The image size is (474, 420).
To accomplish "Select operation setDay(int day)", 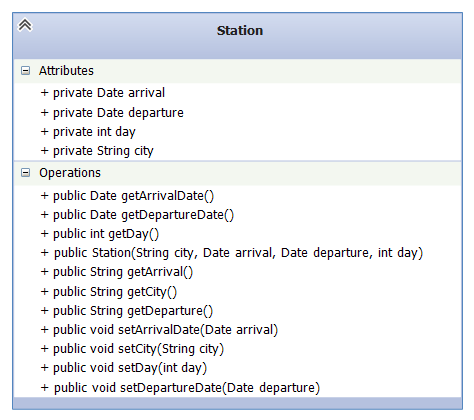I will pyautogui.click(x=124, y=368).
